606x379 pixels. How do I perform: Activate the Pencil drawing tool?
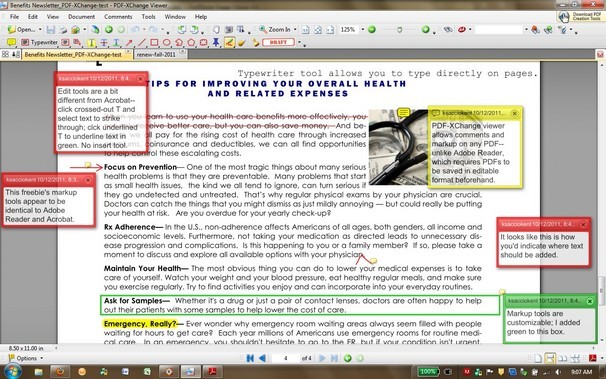[229, 42]
